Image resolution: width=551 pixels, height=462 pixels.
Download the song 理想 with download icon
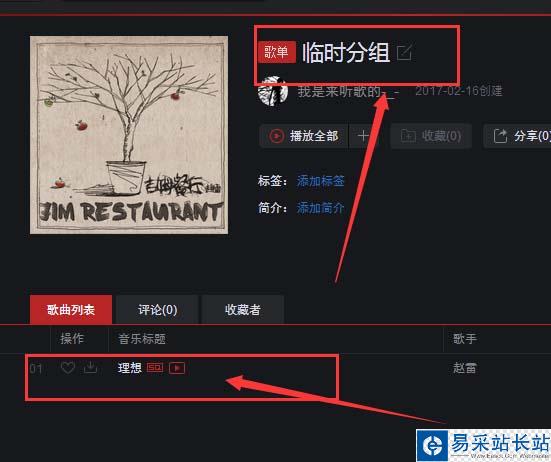pyautogui.click(x=91, y=367)
